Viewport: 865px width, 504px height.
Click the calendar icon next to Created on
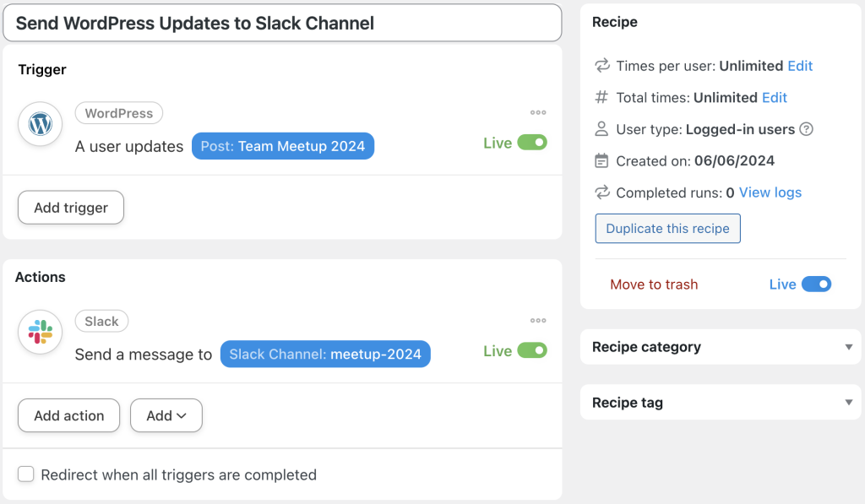tap(601, 160)
